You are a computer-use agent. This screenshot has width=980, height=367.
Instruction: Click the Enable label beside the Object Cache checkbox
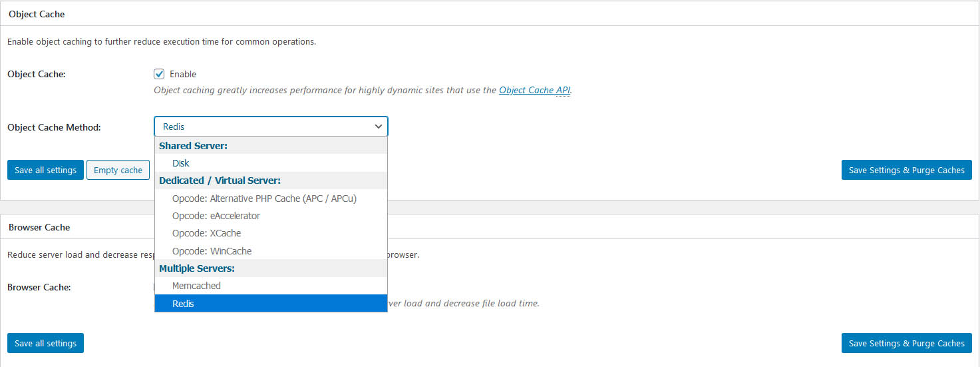pyautogui.click(x=183, y=74)
